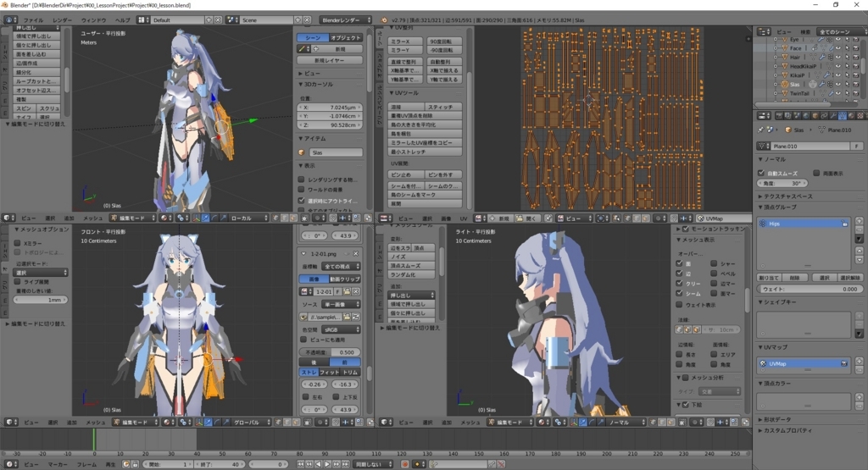
Task: Click the スティッチ button
Action: [442, 107]
